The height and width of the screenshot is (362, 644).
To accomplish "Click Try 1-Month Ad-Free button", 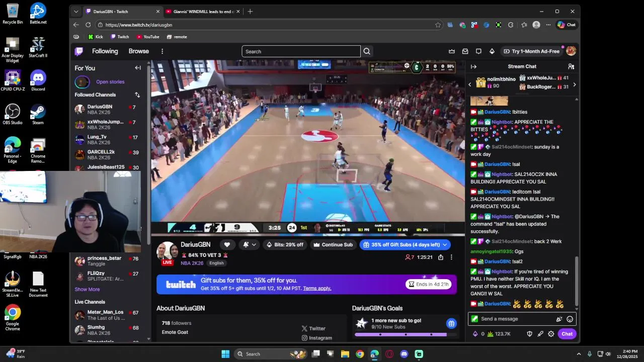I will coord(531,51).
